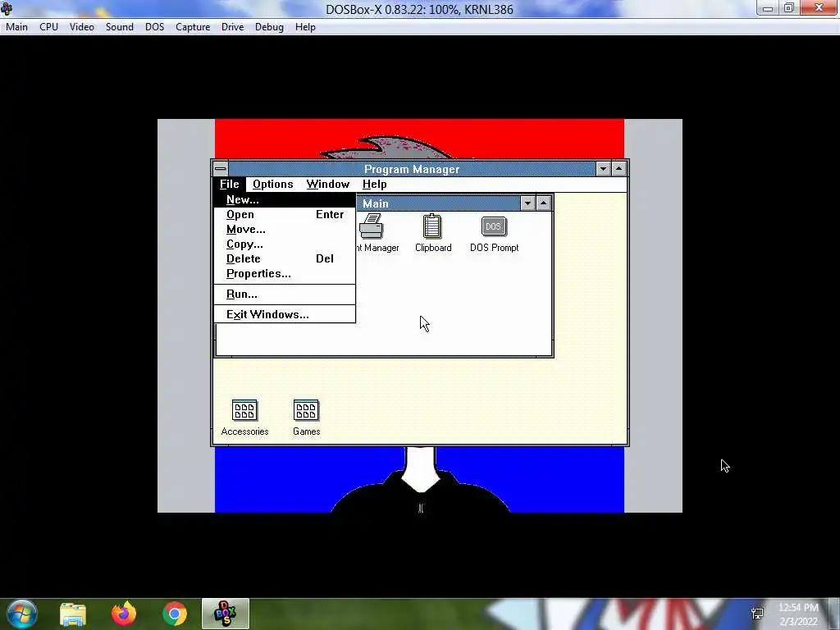Open the Accessories group icon
The image size is (840, 630).
pyautogui.click(x=244, y=410)
